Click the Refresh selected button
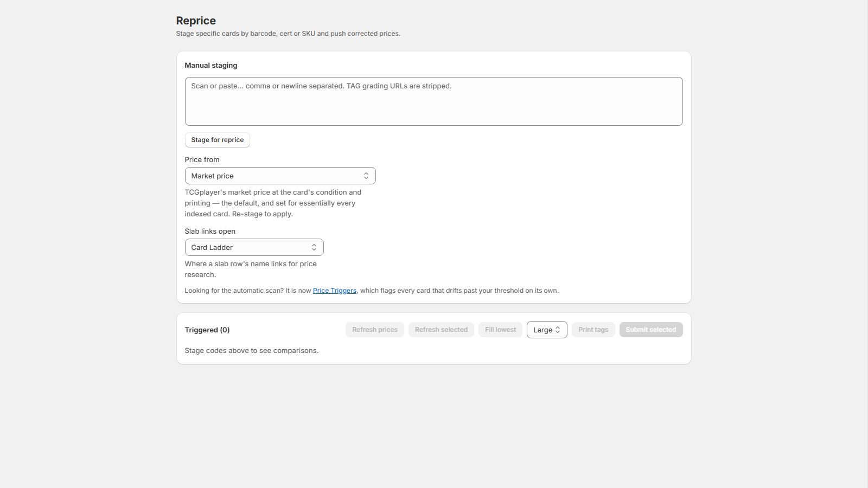Screen dimensions: 868x488 click(x=441, y=330)
